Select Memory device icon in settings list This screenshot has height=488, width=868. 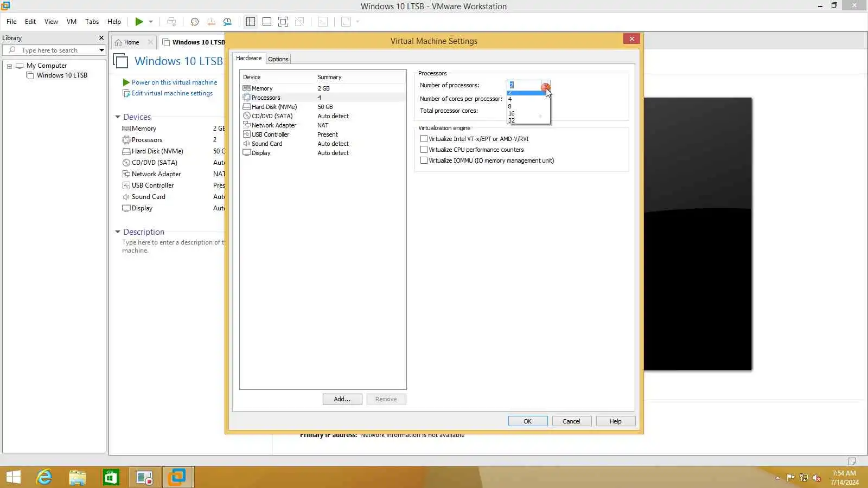pyautogui.click(x=247, y=88)
